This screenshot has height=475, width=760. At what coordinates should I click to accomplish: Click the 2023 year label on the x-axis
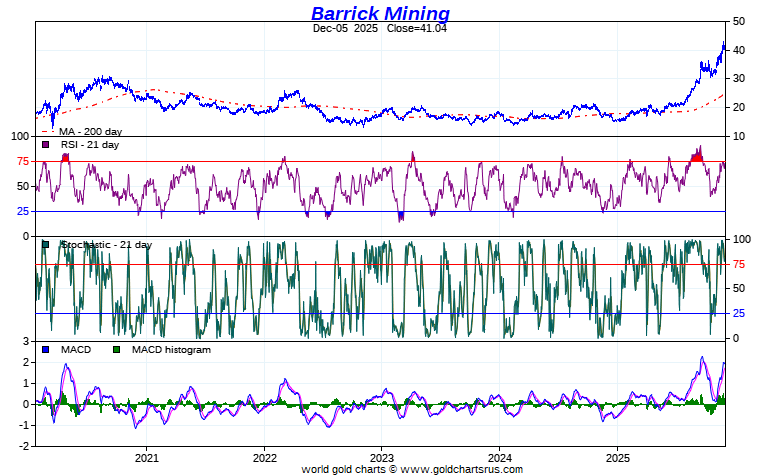[382, 457]
